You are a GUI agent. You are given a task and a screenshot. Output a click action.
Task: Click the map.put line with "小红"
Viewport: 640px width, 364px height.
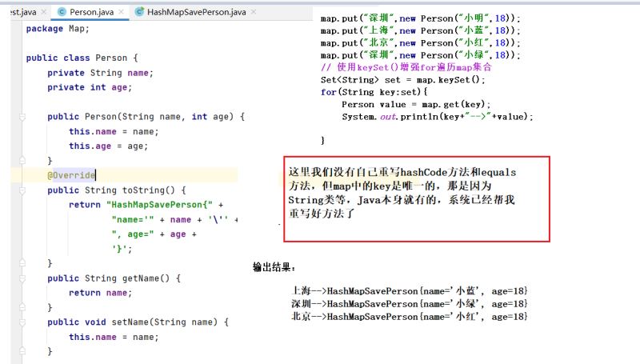point(421,43)
